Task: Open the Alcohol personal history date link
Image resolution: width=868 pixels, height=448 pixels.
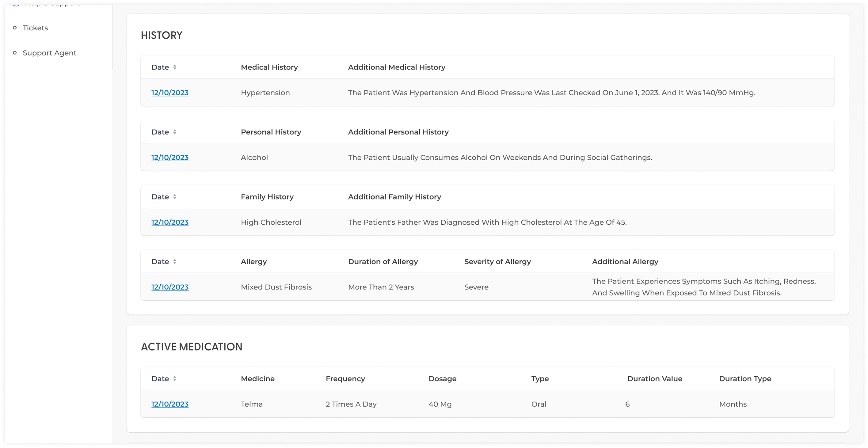Action: coord(170,157)
